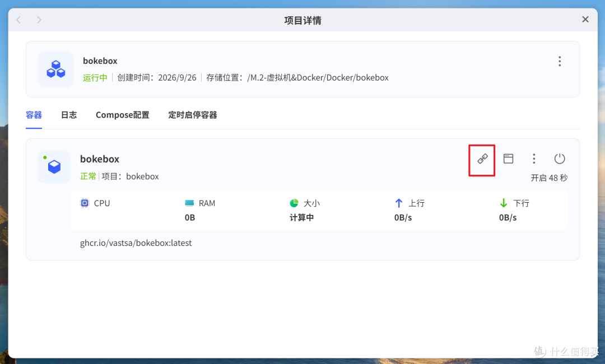Click the 运行中 status text
The height and width of the screenshot is (364, 605).
pos(95,77)
